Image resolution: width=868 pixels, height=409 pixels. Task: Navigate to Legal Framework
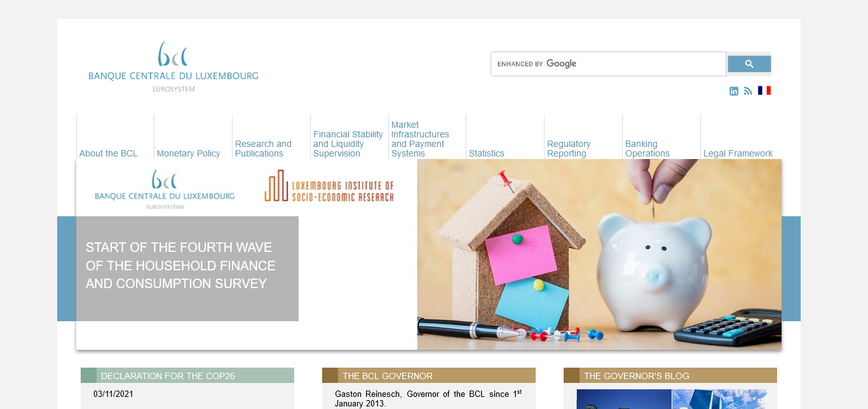point(738,153)
